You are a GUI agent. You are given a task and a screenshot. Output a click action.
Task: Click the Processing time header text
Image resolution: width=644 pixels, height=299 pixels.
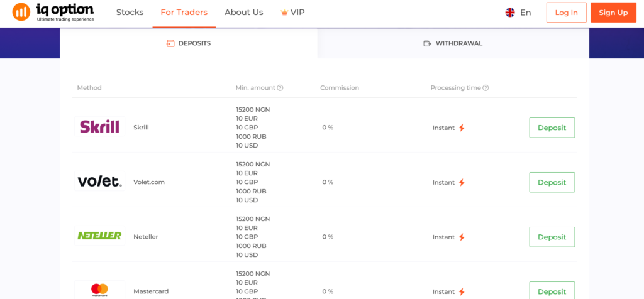(x=455, y=88)
